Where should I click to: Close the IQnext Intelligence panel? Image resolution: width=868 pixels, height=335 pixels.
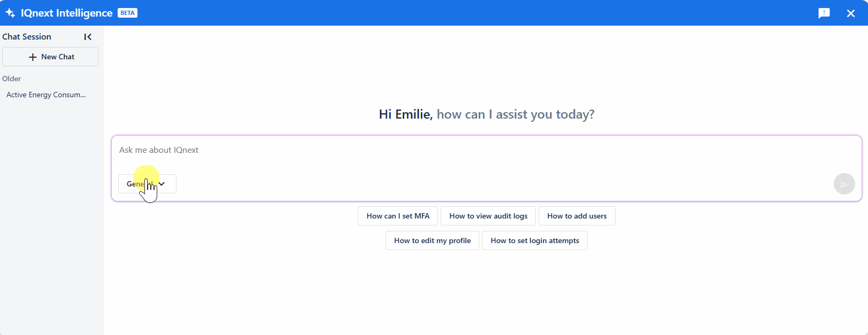(850, 13)
